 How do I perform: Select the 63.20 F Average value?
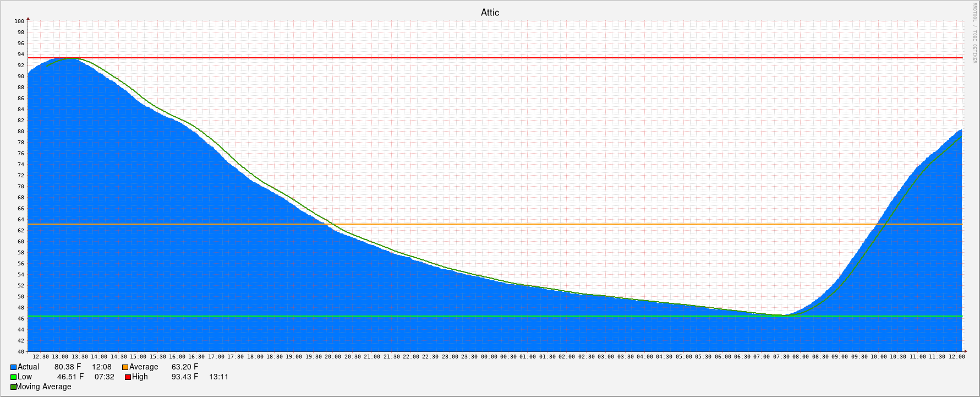coord(185,367)
